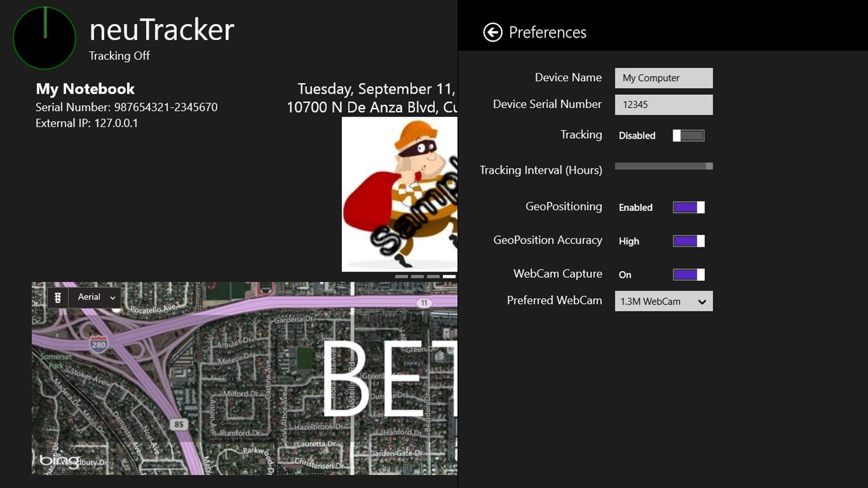Toggle GeoPosition Accuracy from High
Image resolution: width=868 pixels, height=488 pixels.
click(688, 241)
